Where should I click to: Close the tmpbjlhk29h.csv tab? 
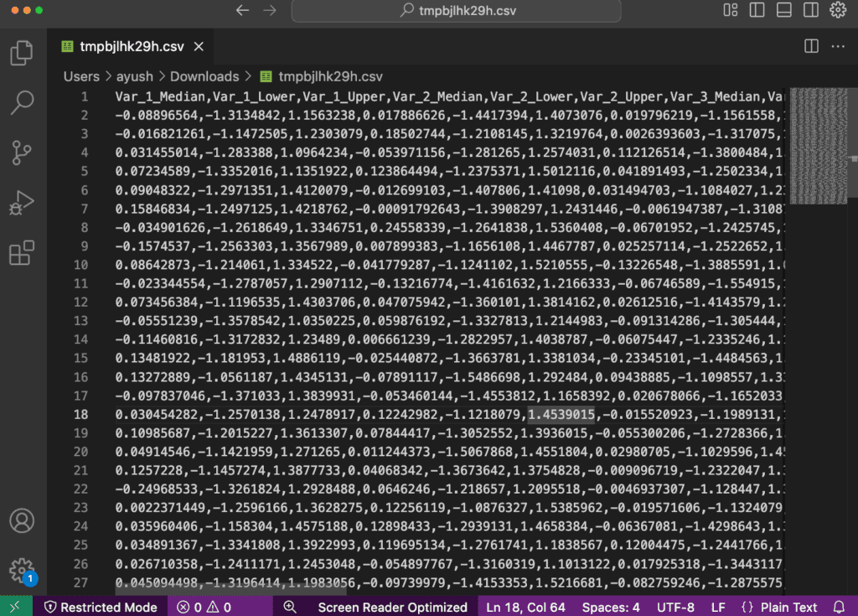[199, 47]
